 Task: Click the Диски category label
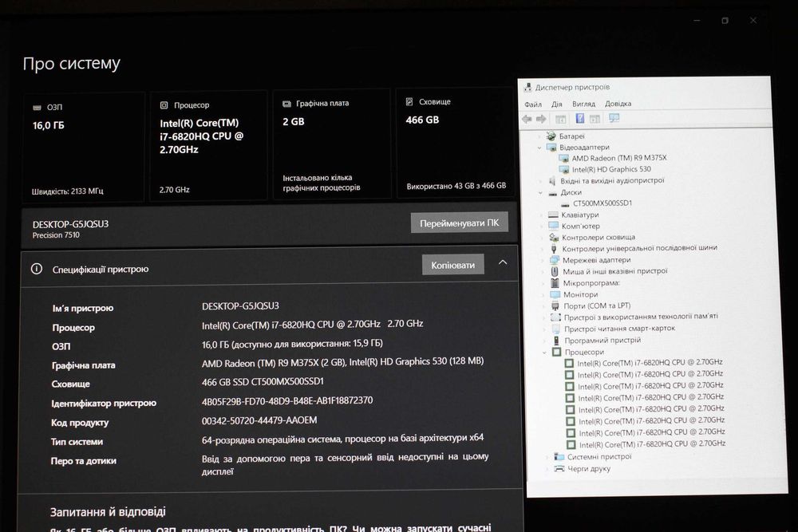click(x=571, y=192)
